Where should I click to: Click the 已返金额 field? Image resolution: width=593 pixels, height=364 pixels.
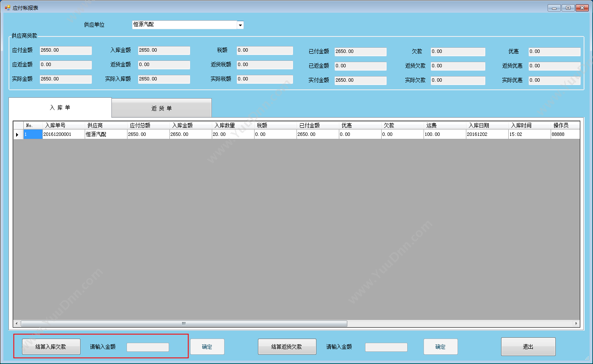click(360, 66)
